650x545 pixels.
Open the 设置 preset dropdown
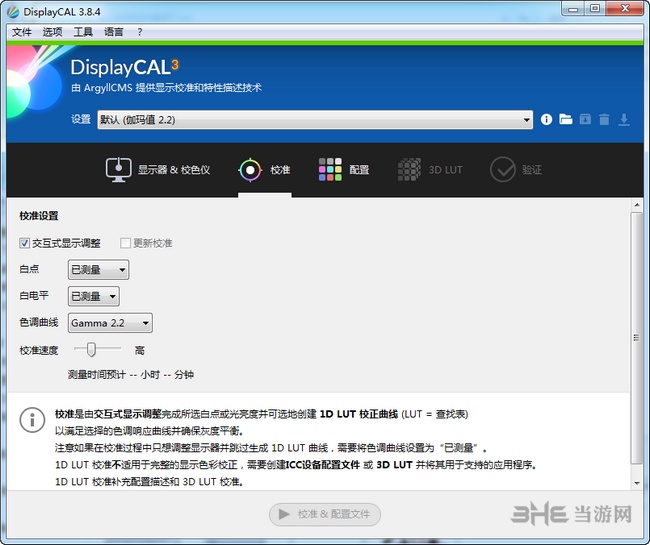315,120
